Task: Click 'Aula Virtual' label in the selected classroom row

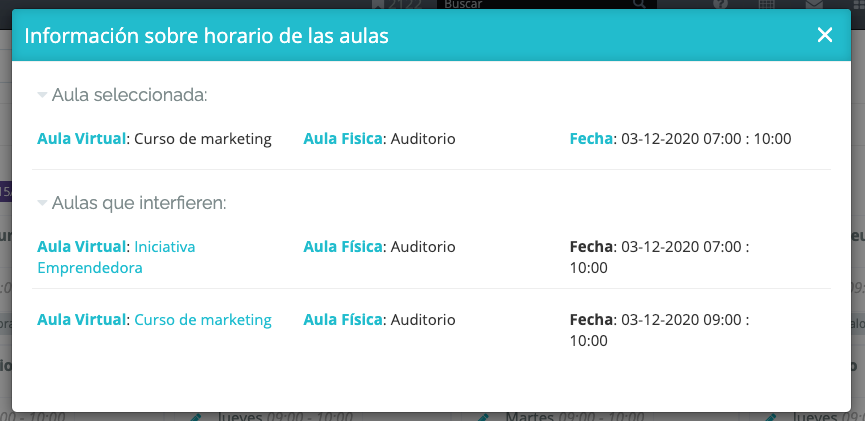Action: (x=82, y=138)
